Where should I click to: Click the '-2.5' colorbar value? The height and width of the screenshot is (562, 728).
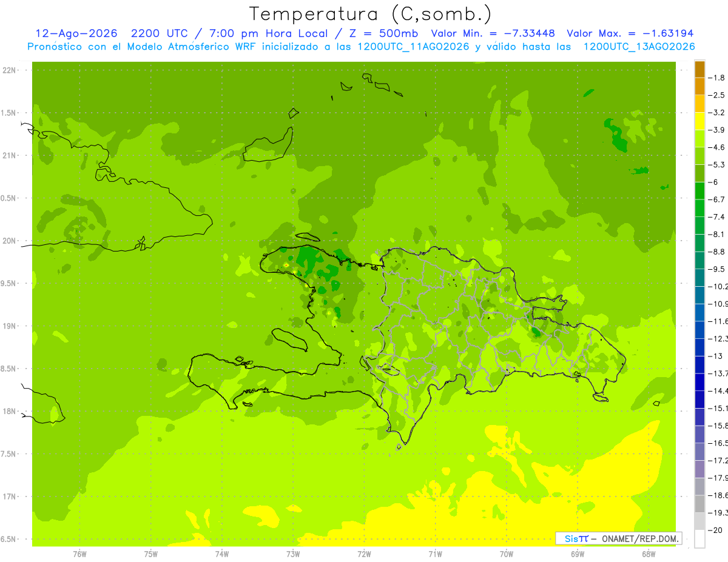[x=717, y=95]
